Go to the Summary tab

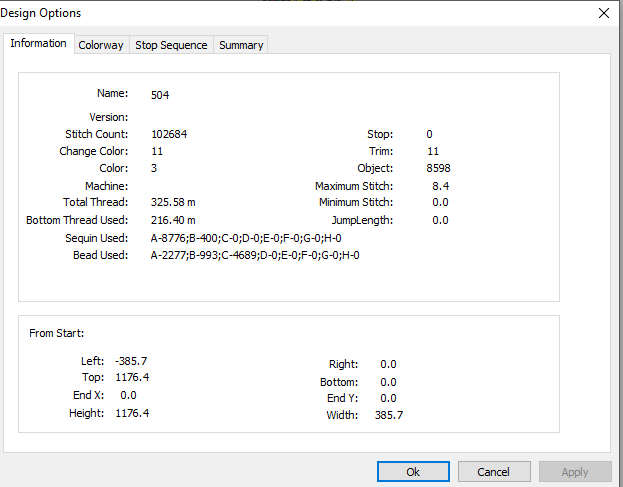click(x=241, y=45)
